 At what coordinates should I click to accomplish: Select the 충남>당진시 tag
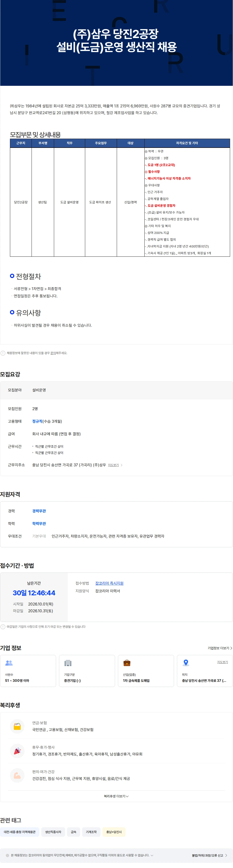point(114,832)
